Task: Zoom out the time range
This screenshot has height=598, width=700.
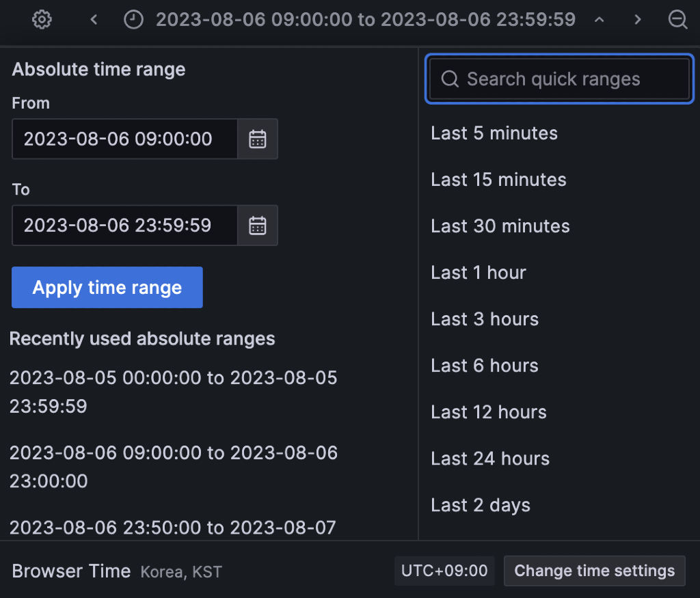Action: (x=677, y=20)
